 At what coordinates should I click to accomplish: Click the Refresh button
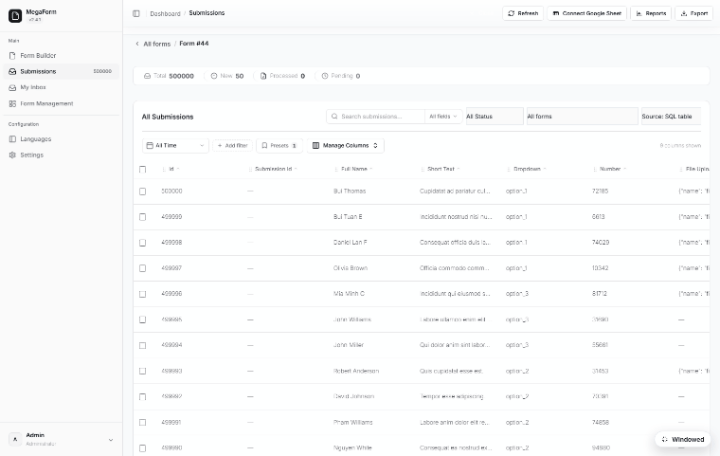tap(523, 13)
